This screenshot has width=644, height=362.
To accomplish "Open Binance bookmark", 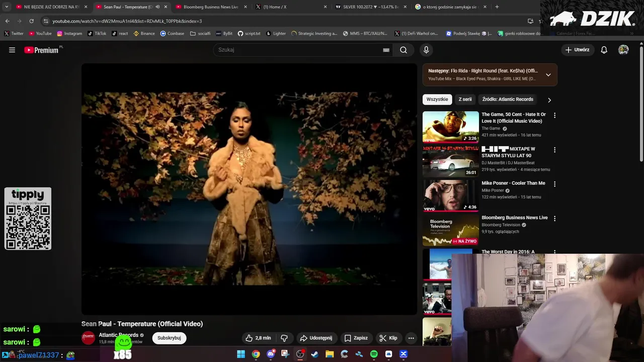I will pos(144,34).
